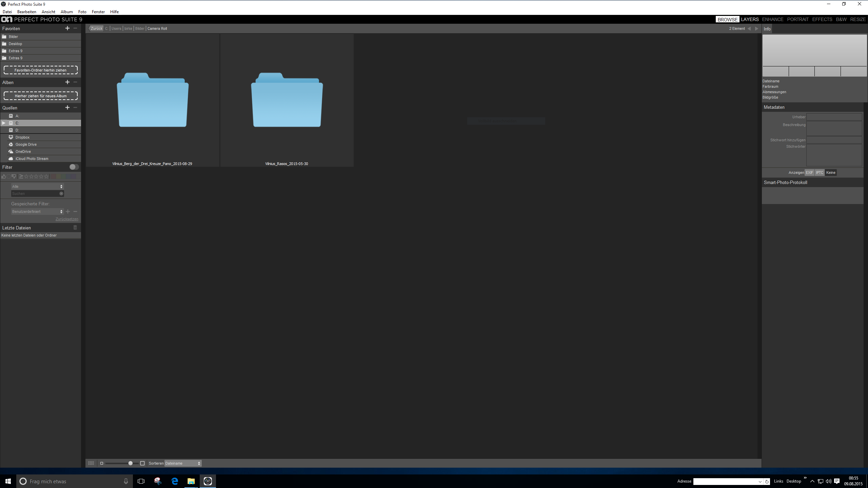The height and width of the screenshot is (488, 868).
Task: Expand the C: drive tree
Action: click(x=4, y=123)
